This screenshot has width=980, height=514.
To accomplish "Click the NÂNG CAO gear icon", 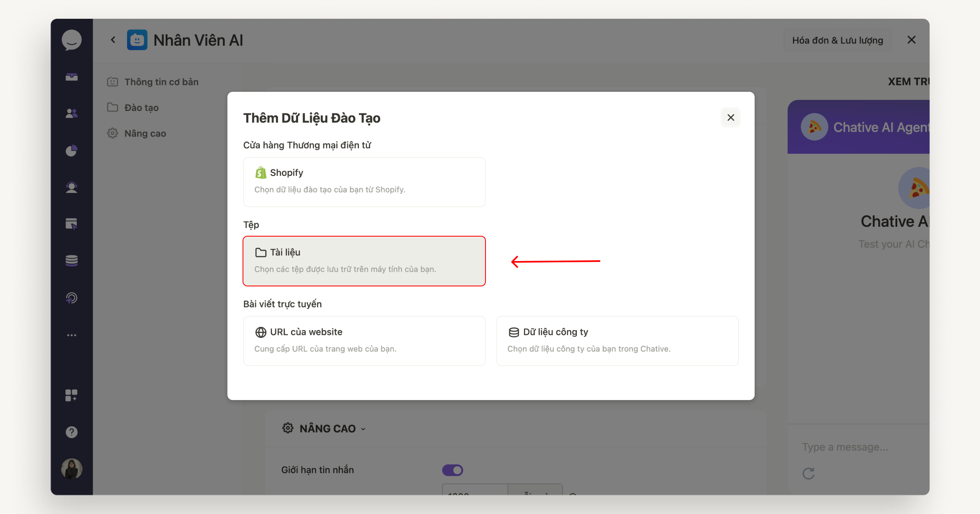I will [x=288, y=428].
